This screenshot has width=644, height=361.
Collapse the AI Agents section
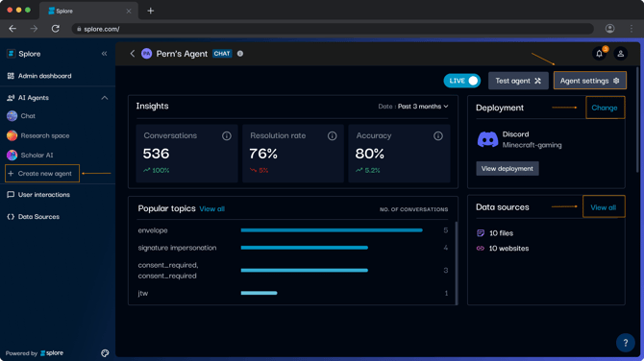[x=105, y=98]
